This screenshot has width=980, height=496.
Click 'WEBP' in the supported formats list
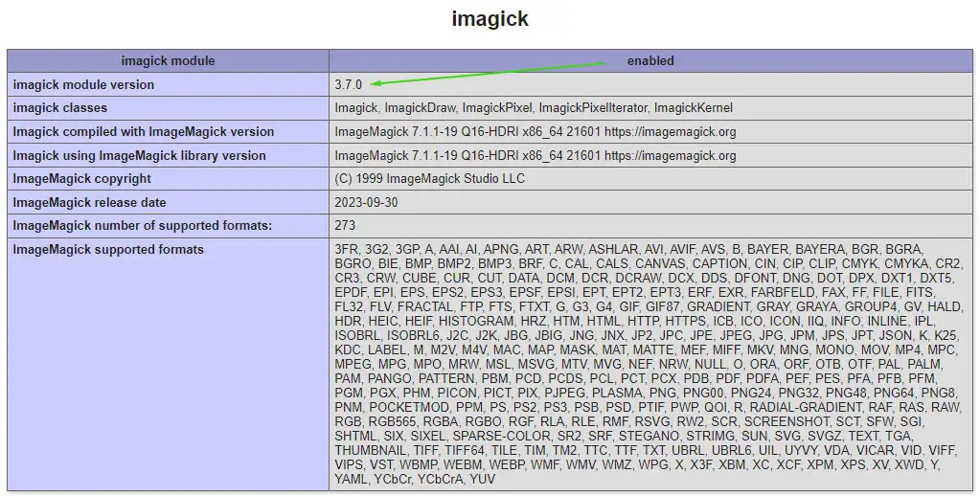point(506,464)
